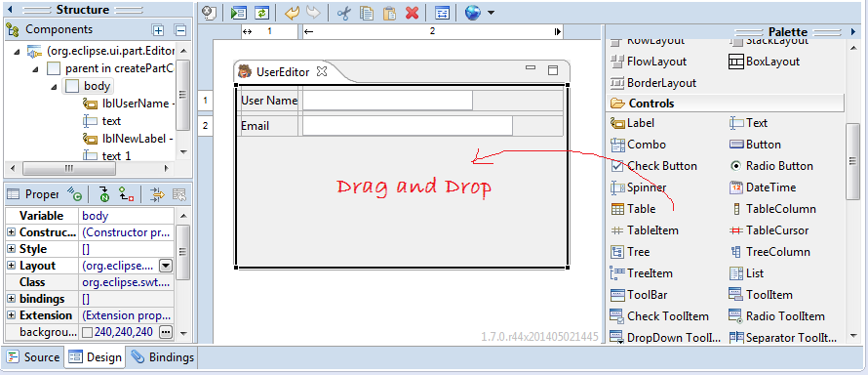Open background color picker ellipsis button
Viewport: 868px width, 375px height.
point(166,332)
